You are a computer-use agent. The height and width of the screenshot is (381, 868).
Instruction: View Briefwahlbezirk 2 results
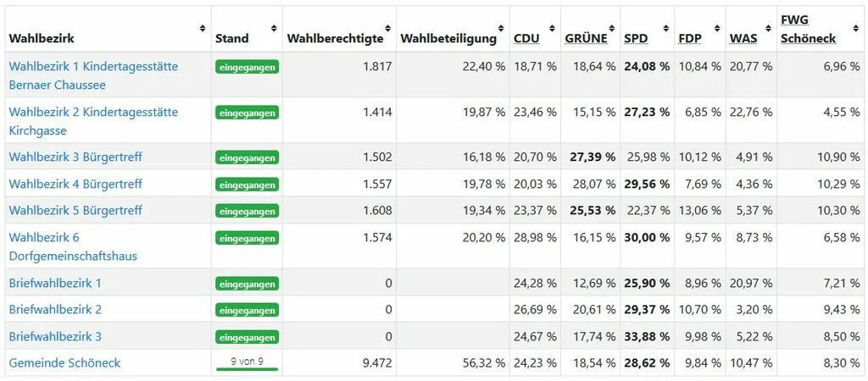pyautogui.click(x=55, y=309)
